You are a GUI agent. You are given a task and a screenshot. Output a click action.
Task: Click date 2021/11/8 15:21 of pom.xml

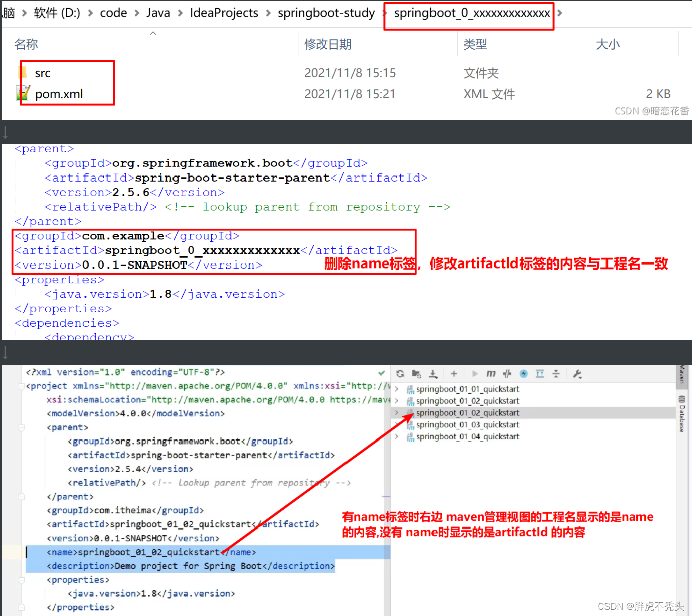click(350, 94)
